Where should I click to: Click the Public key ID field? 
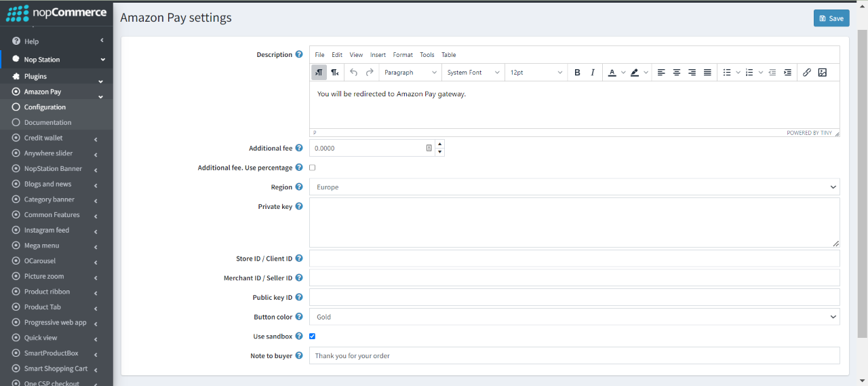574,297
